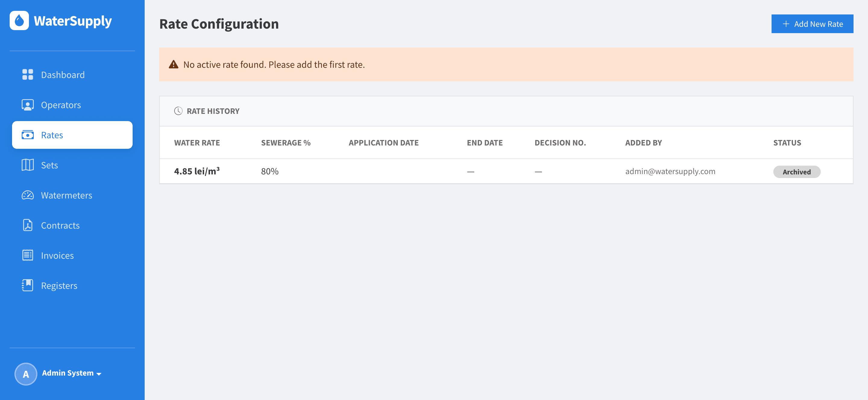
Task: Click the WATER RATE column header
Action: 197,142
